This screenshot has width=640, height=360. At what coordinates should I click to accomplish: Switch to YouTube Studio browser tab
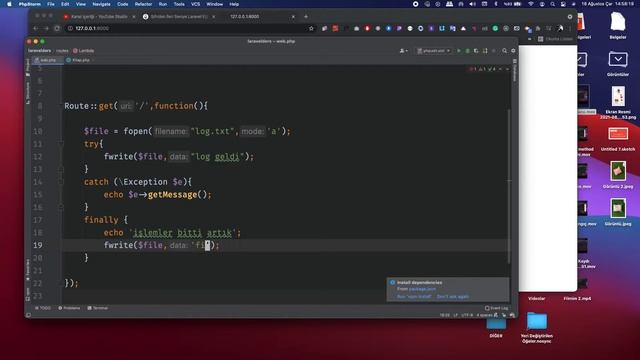[99, 17]
